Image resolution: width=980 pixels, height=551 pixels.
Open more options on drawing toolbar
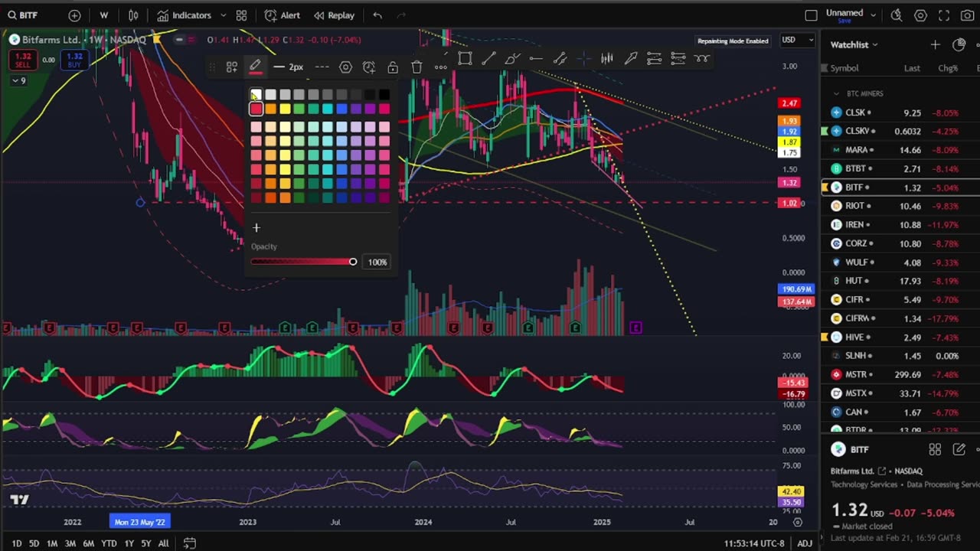click(440, 67)
